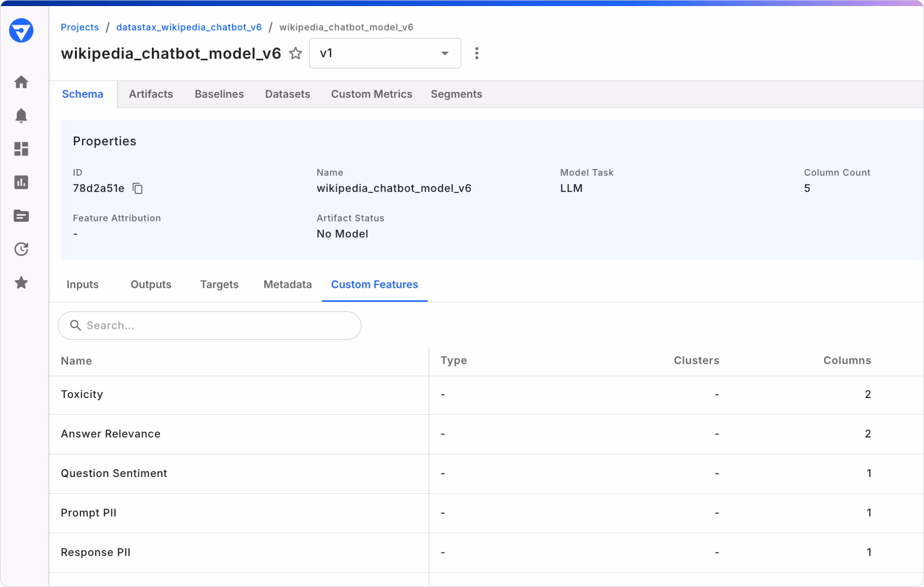Select the Prompt PII row
The width and height of the screenshot is (924, 587).
486,513
